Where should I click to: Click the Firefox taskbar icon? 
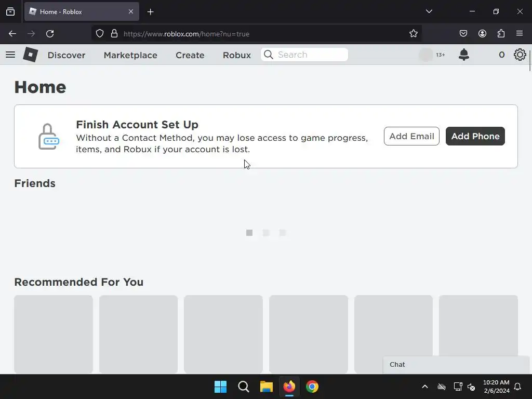(289, 387)
